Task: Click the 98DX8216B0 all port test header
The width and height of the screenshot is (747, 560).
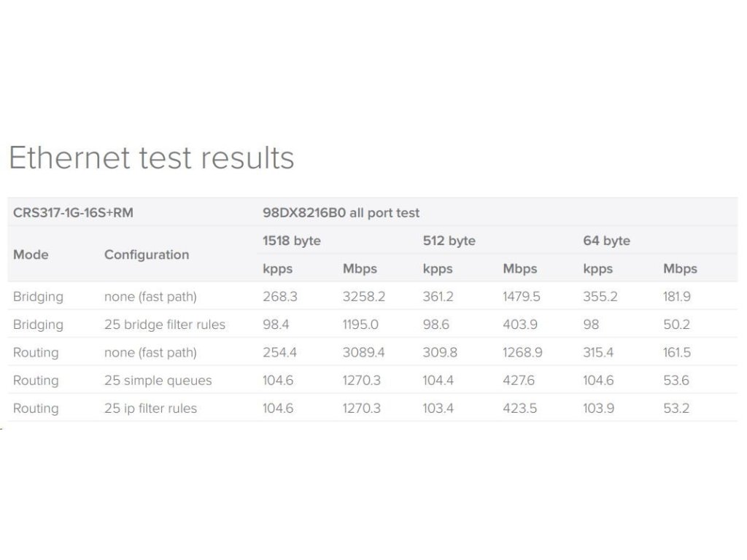Action: click(x=341, y=214)
